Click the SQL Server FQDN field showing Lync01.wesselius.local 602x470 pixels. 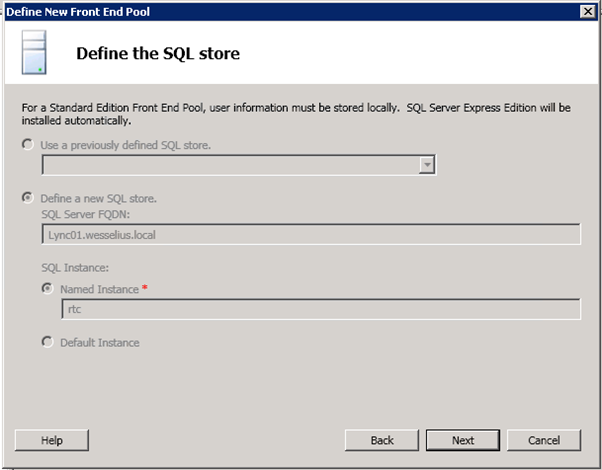pos(310,234)
